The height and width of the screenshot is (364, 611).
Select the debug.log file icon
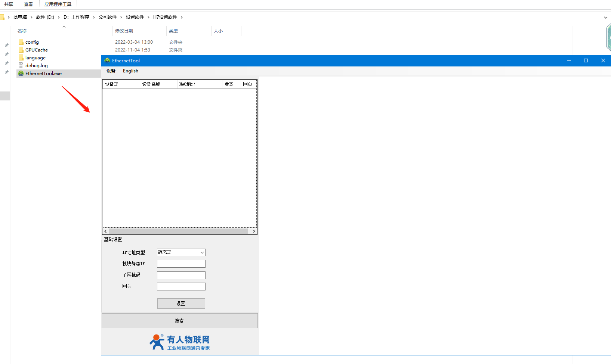[21, 65]
